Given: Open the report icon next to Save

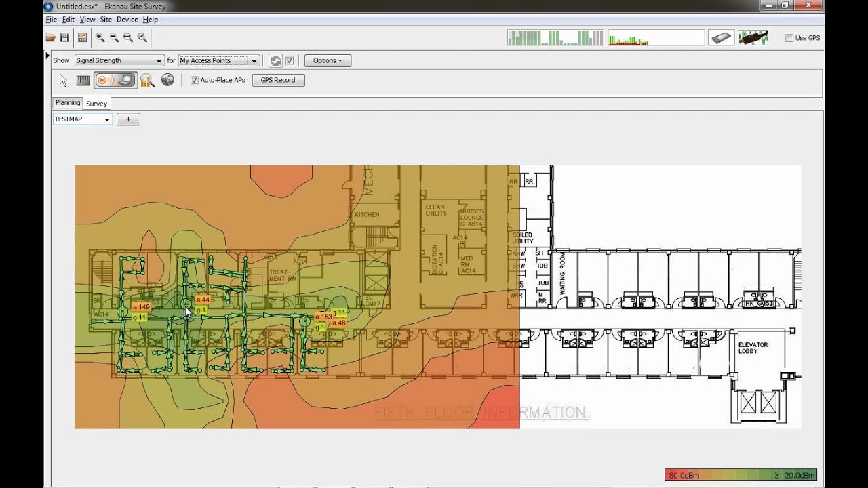Looking at the screenshot, I should point(83,38).
